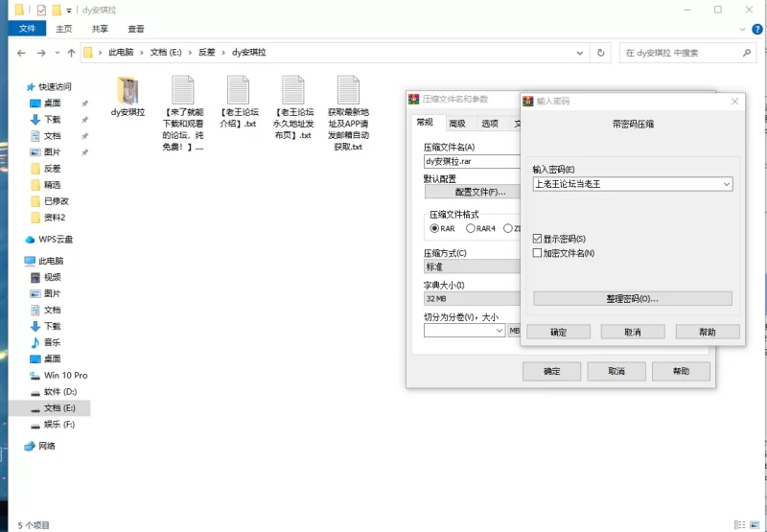This screenshot has width=767, height=532.
Task: Open volume size unit MB dropdown
Action: (514, 331)
